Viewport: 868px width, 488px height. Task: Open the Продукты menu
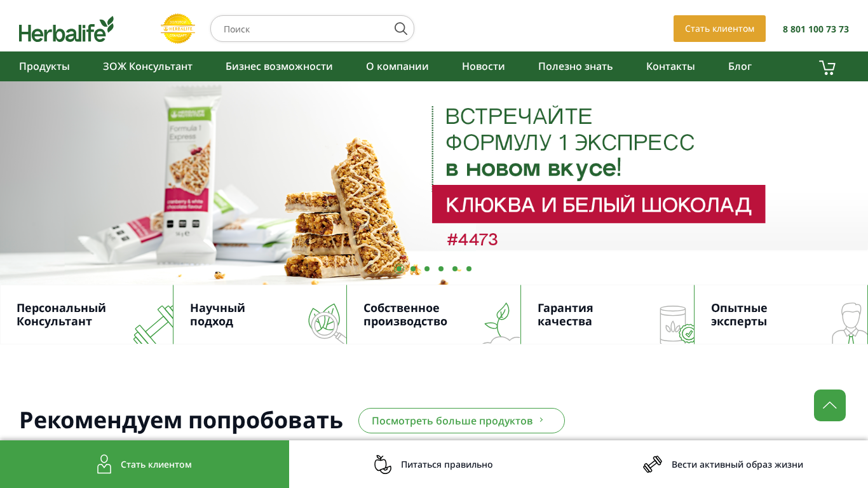44,66
